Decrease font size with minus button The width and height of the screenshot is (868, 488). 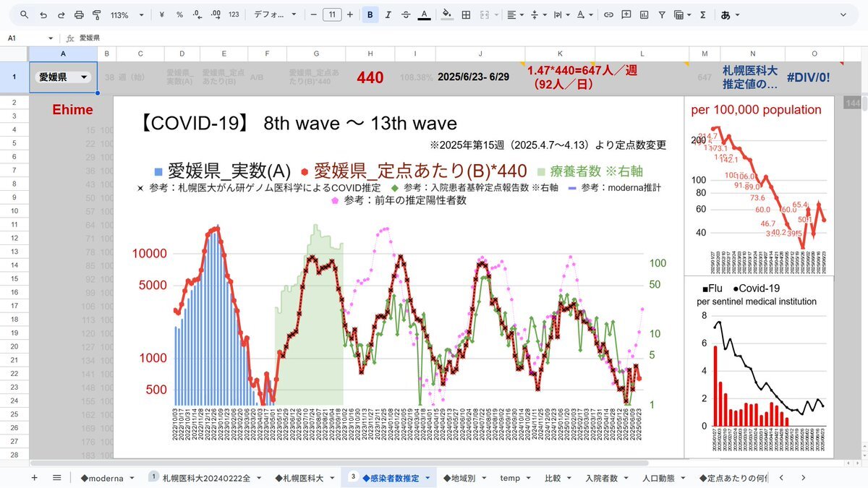point(313,14)
